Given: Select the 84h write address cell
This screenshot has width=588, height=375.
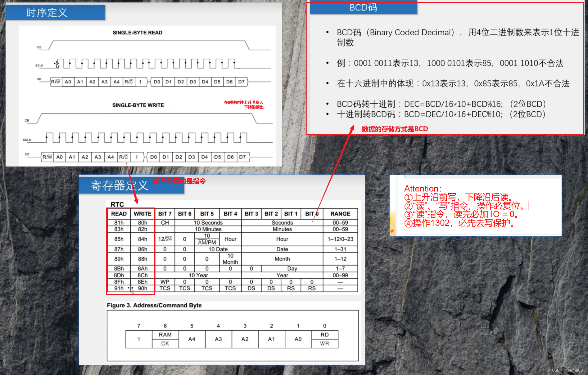Looking at the screenshot, I should [x=142, y=239].
